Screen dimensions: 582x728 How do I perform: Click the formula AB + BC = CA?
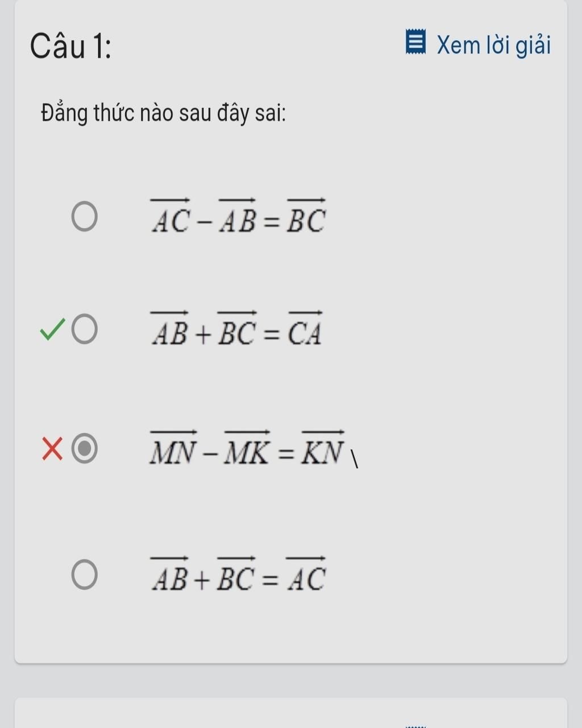[237, 329]
